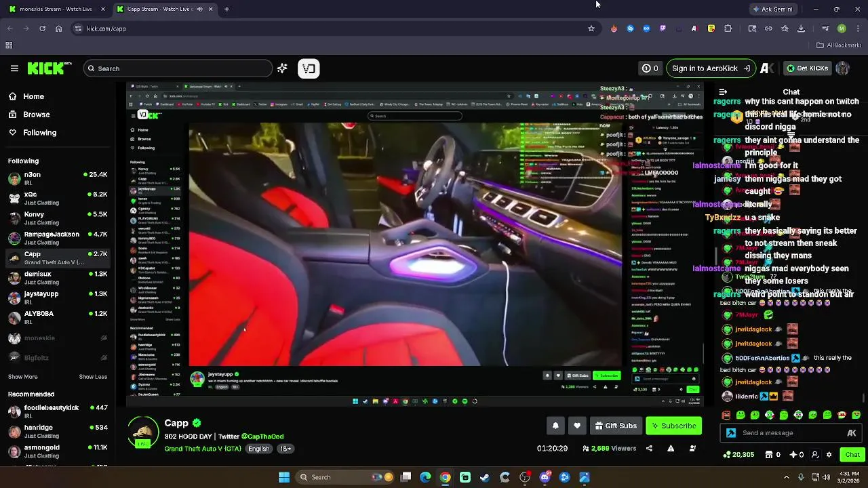Click the green Chat send button
Viewport: 868px width, 488px height.
pyautogui.click(x=852, y=455)
